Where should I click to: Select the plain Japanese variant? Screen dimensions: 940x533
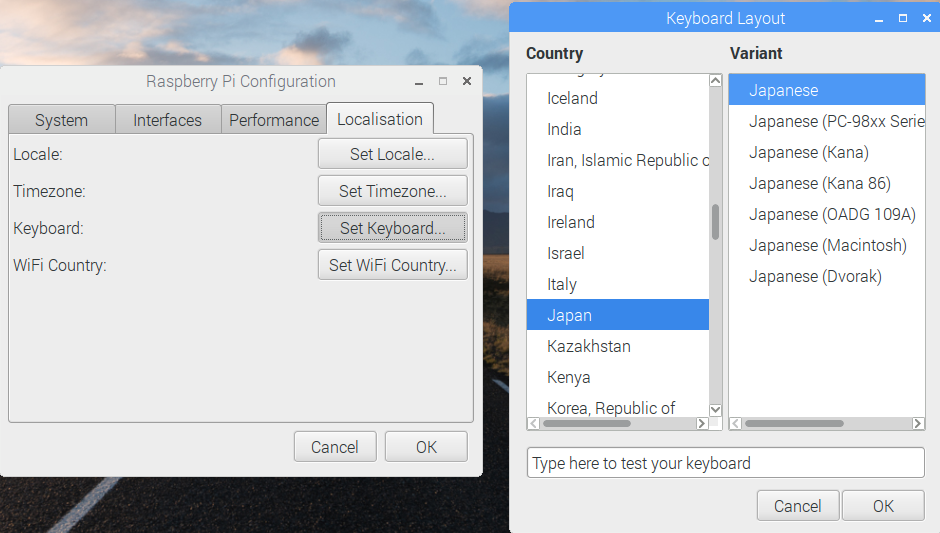[827, 90]
